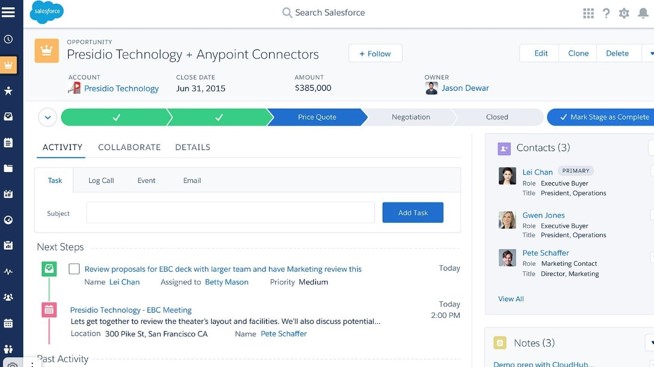
Task: Select the Negotiation stage in the path
Action: pyautogui.click(x=410, y=117)
